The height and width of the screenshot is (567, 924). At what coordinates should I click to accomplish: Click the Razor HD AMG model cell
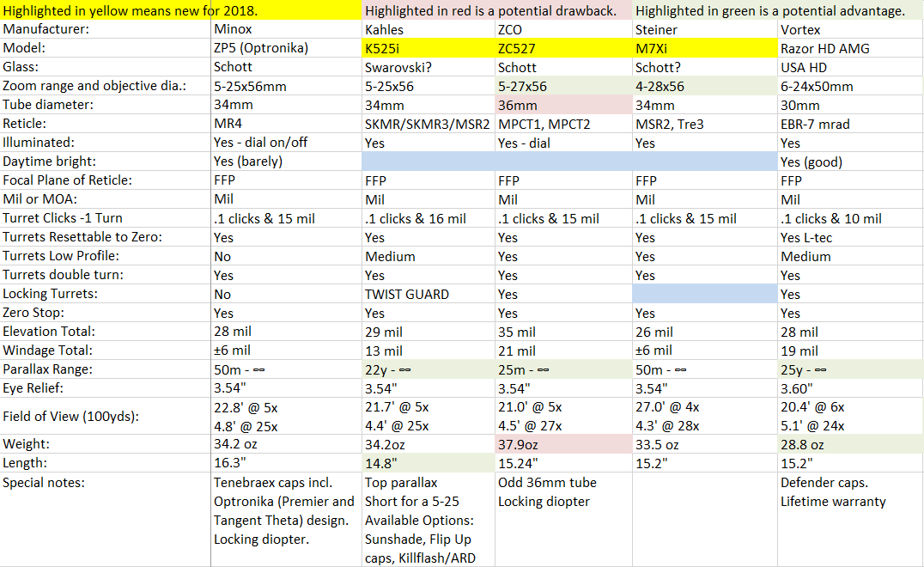[849, 48]
